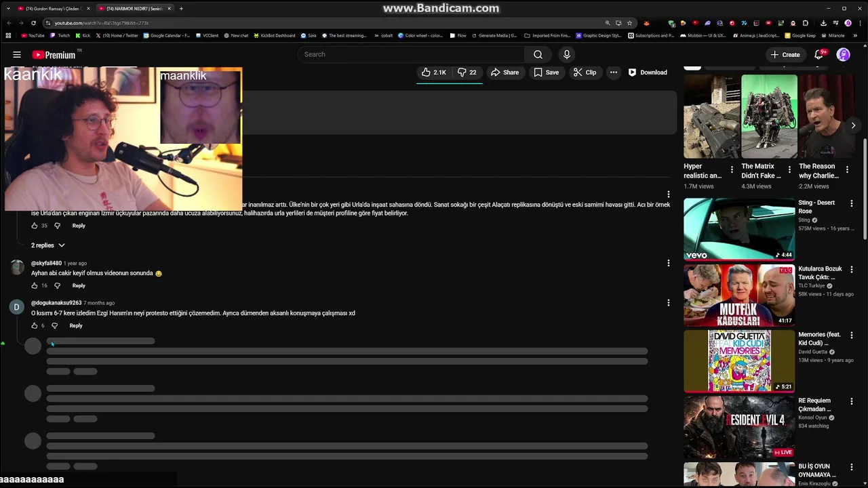The image size is (868, 488).
Task: Open the Twitch bookmark
Action: point(60,35)
